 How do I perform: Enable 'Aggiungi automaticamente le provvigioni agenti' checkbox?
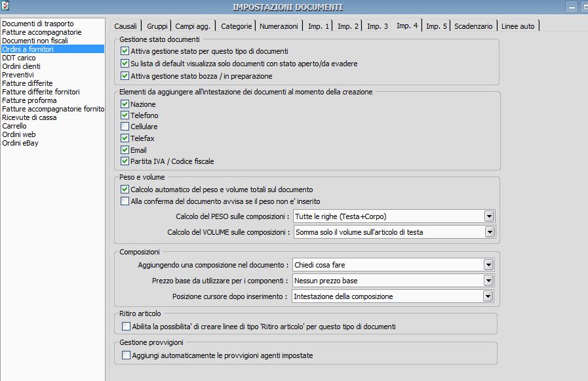tap(126, 355)
